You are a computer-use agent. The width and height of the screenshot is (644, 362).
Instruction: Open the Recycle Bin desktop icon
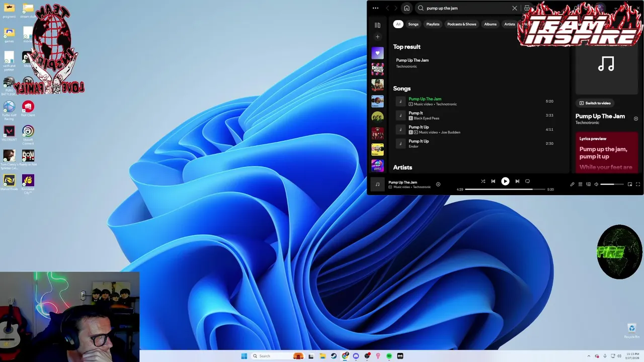631,331
